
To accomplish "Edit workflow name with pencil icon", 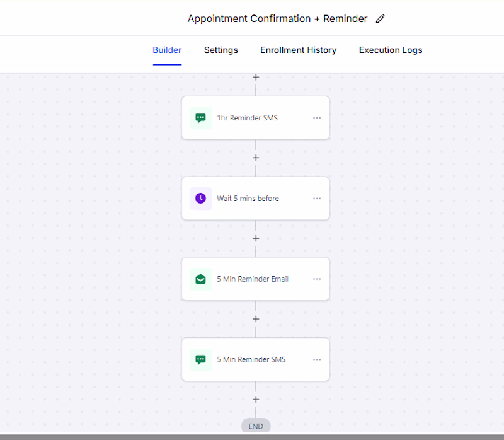I will 381,19.
